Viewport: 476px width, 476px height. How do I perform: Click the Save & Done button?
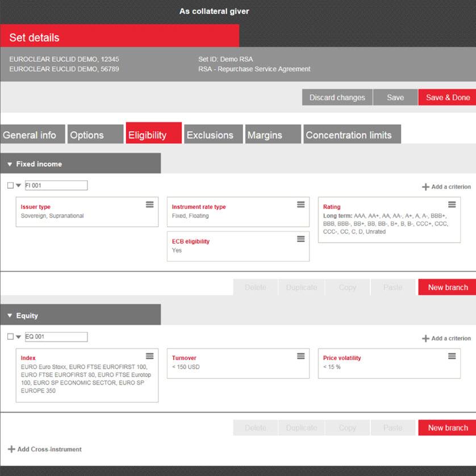pos(448,97)
